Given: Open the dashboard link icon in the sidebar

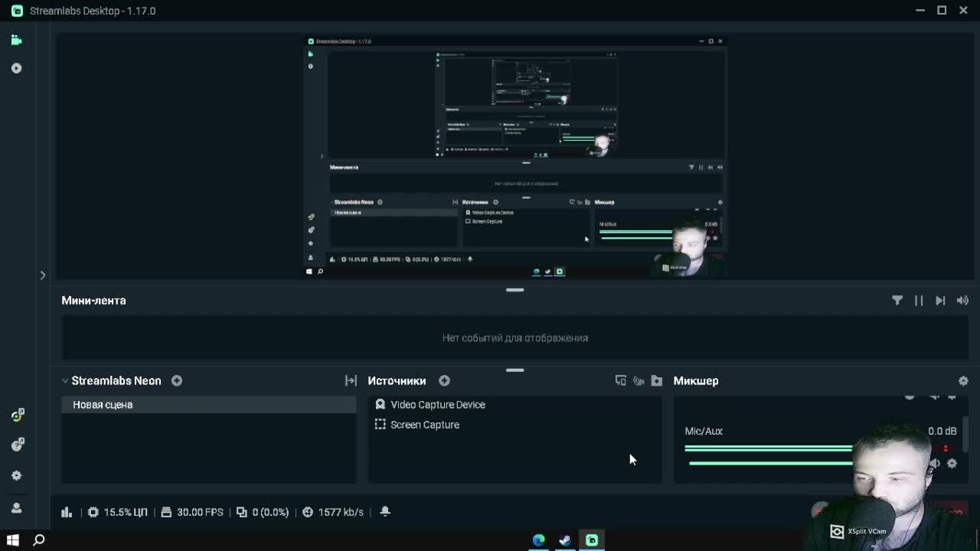Looking at the screenshot, I should [16, 445].
